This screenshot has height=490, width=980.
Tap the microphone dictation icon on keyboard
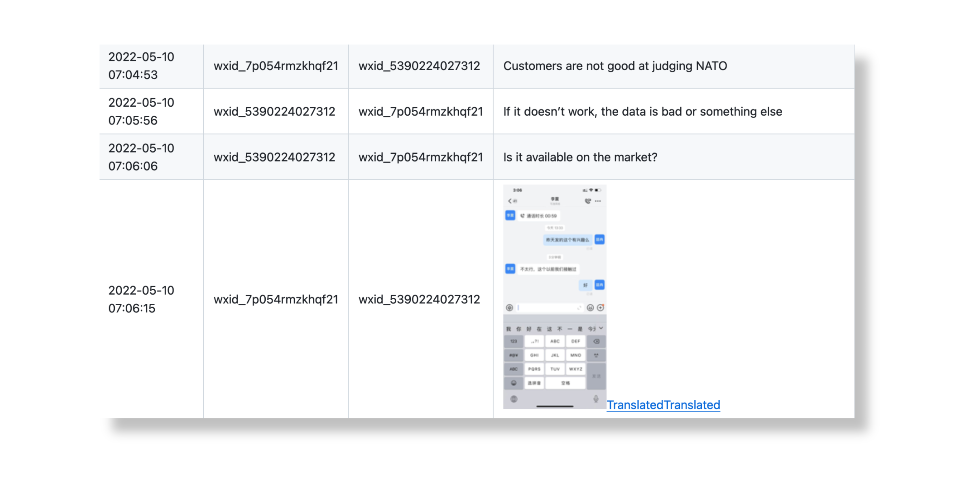click(x=596, y=399)
